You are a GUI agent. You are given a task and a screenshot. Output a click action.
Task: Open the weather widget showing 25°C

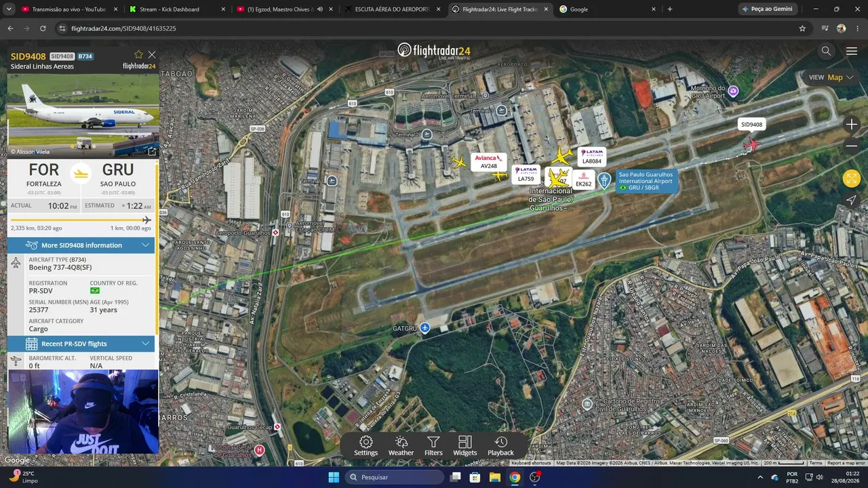point(23,477)
